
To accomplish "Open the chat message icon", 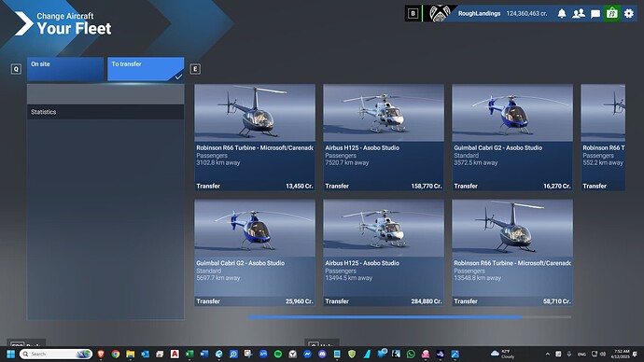I will pos(595,14).
